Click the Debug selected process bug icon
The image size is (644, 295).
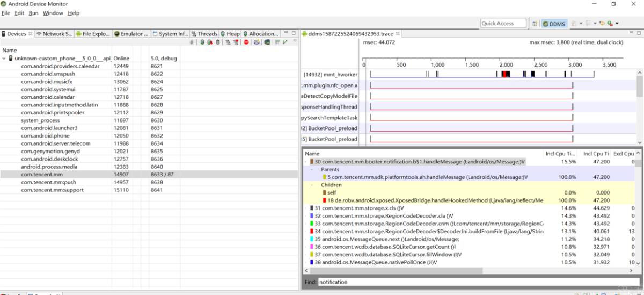pyautogui.click(x=192, y=42)
